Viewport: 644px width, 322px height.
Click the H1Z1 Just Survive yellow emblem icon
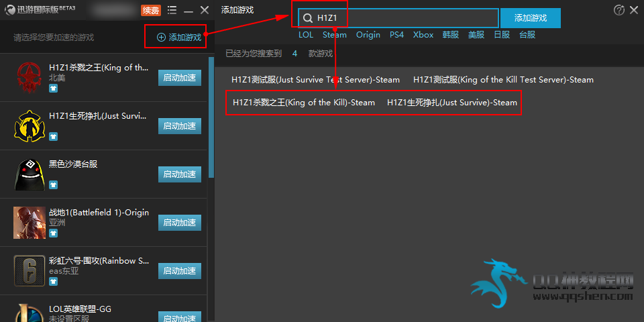29,126
